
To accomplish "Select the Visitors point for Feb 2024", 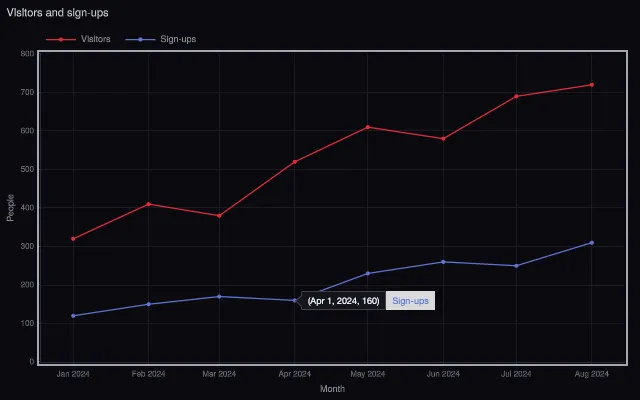I will click(149, 204).
